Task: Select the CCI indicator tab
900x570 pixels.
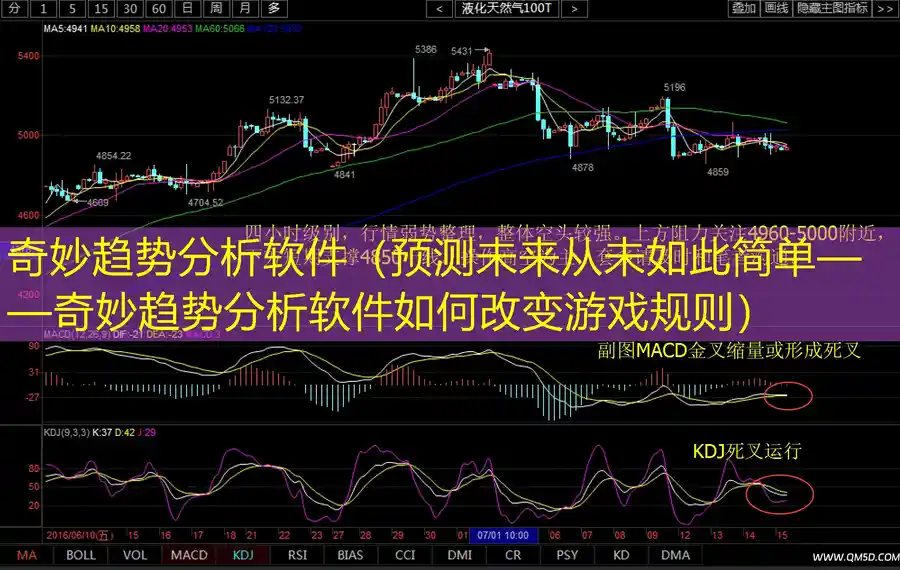Action: tap(405, 555)
